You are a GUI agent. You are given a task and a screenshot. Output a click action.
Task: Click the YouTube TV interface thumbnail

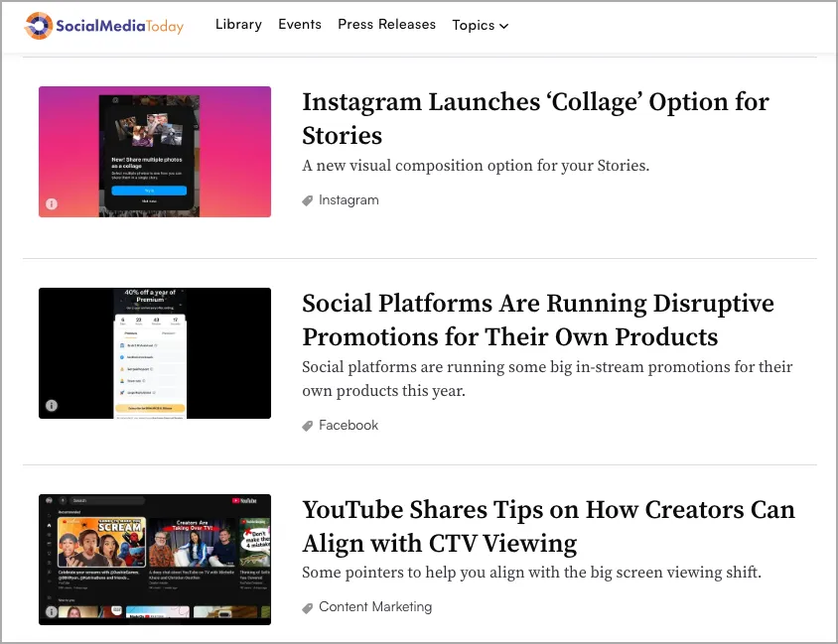155,560
